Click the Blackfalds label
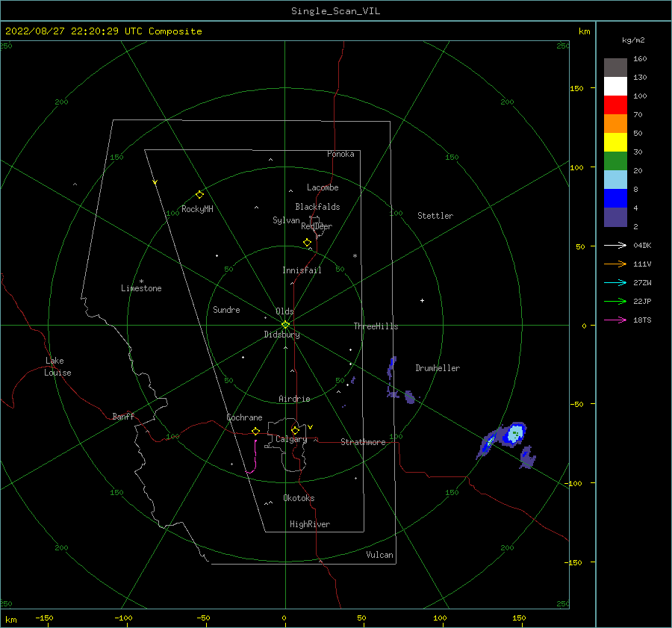672x628 pixels. [x=317, y=207]
